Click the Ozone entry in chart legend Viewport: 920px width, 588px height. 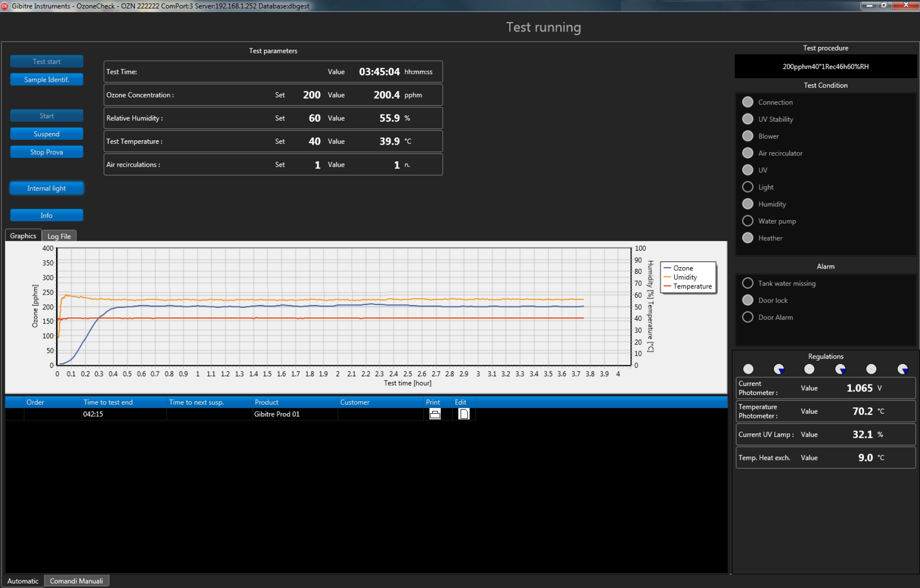point(683,268)
